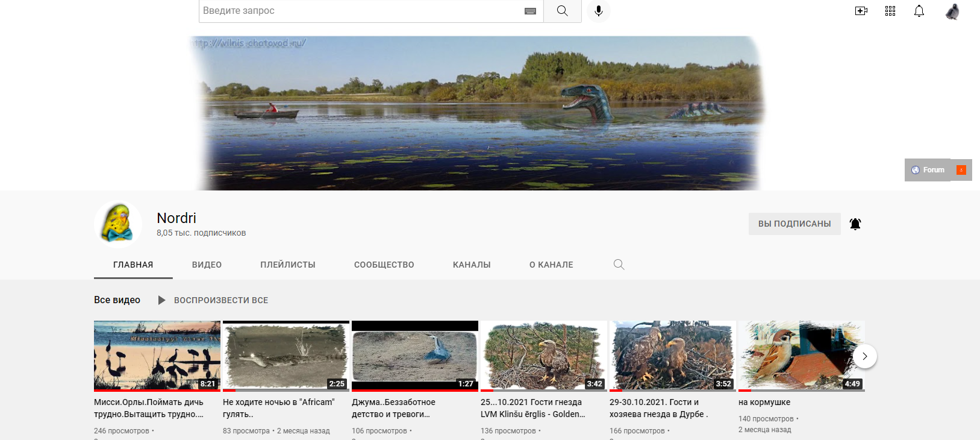Open the СООБЩЕСТВО tab

[384, 265]
